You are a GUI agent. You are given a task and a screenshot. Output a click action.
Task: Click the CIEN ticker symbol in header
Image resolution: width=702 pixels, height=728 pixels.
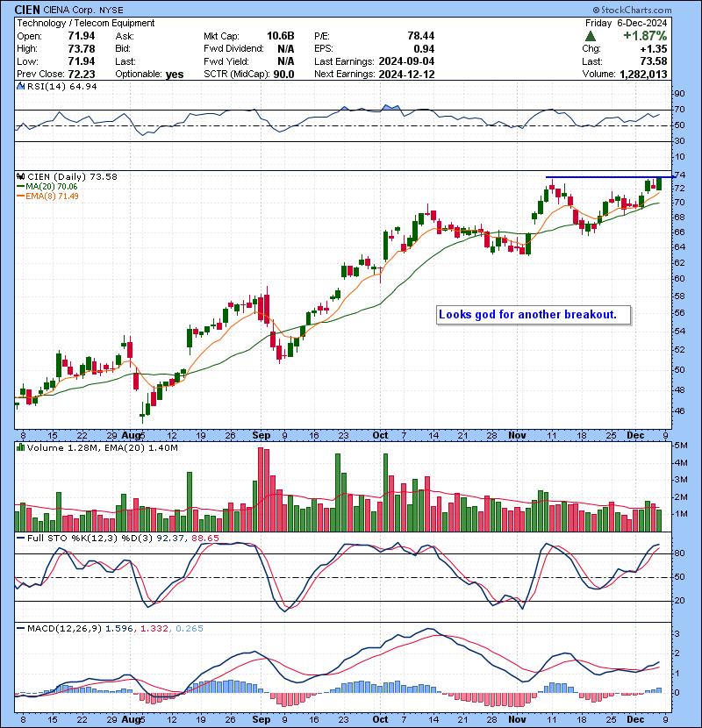pyautogui.click(x=27, y=10)
